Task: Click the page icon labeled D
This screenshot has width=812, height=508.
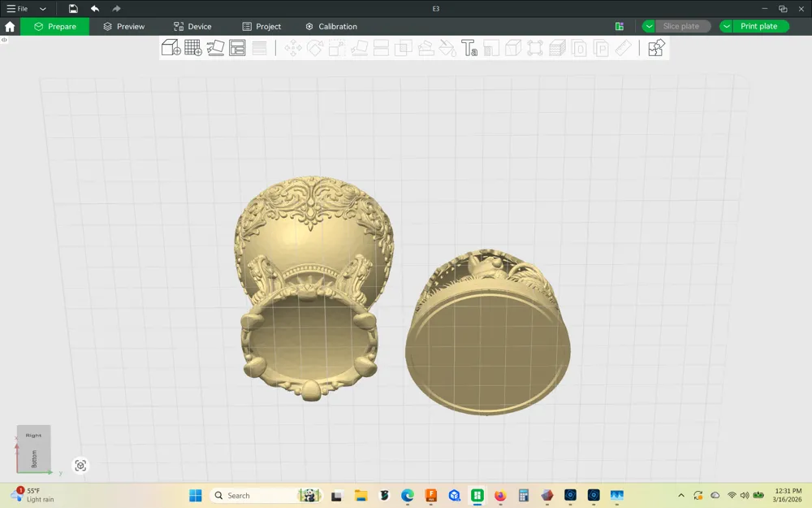Action: point(579,48)
